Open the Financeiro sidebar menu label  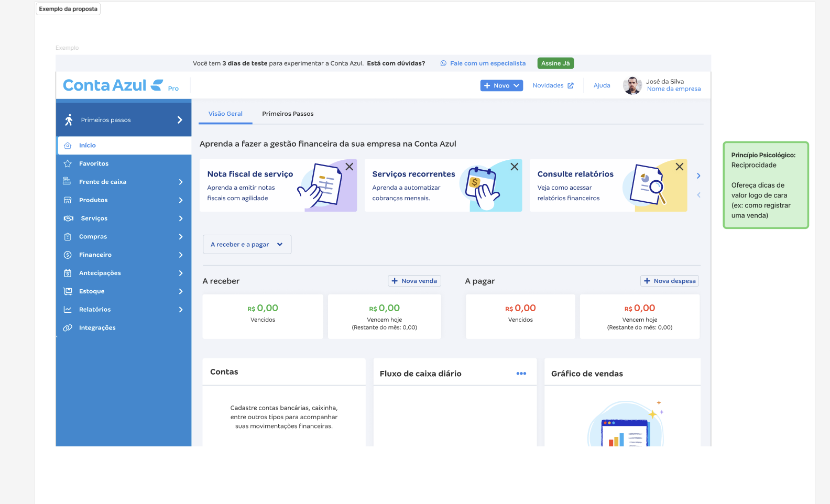point(95,255)
